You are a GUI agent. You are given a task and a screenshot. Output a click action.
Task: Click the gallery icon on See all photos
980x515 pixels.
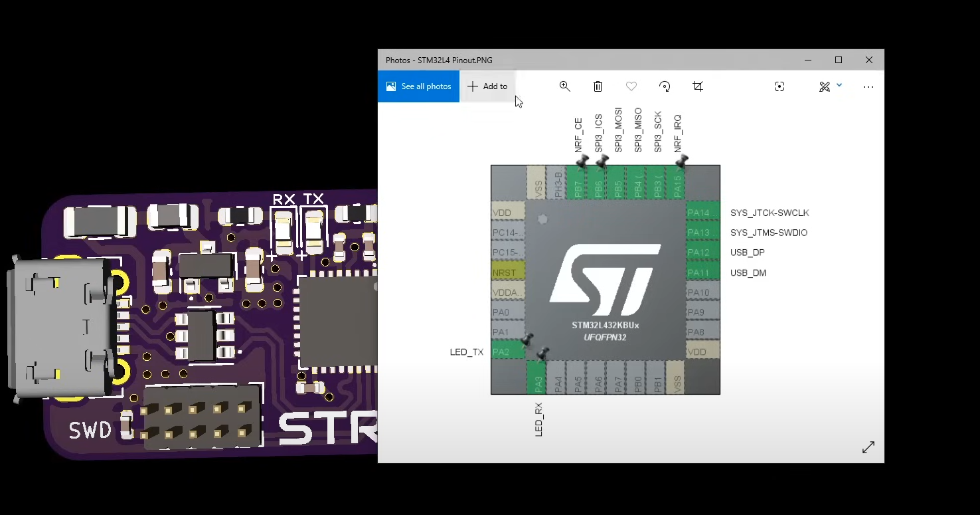pyautogui.click(x=392, y=86)
